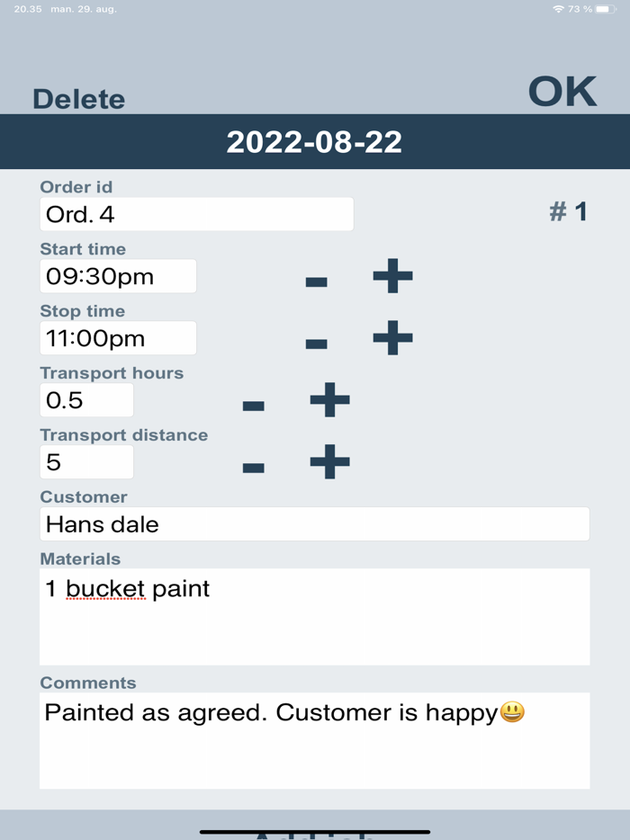Increase Transport distance with the plus stepper

click(x=328, y=461)
